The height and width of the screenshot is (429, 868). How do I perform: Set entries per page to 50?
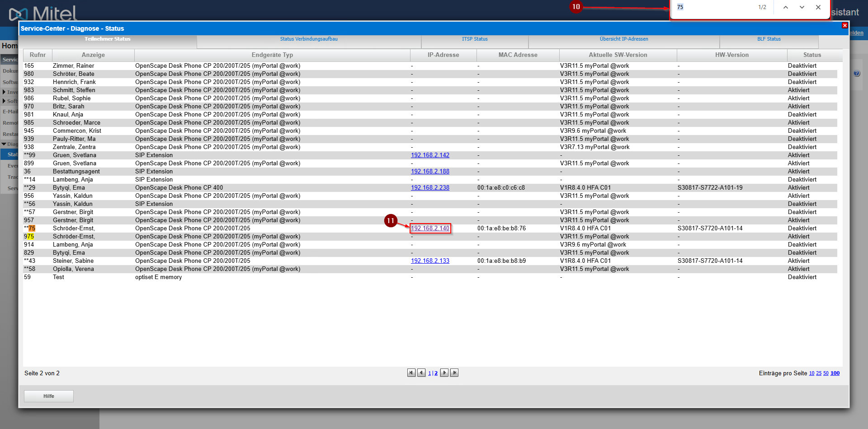click(826, 373)
